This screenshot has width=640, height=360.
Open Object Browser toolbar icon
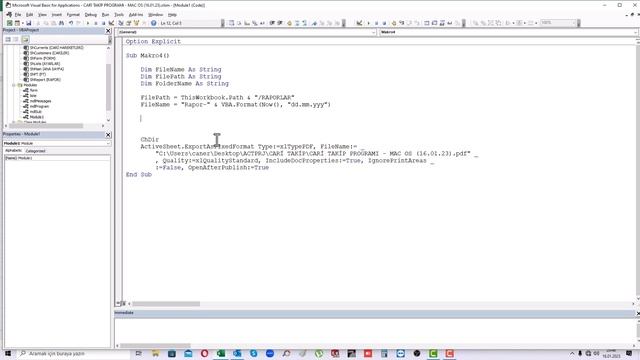pyautogui.click(x=136, y=23)
